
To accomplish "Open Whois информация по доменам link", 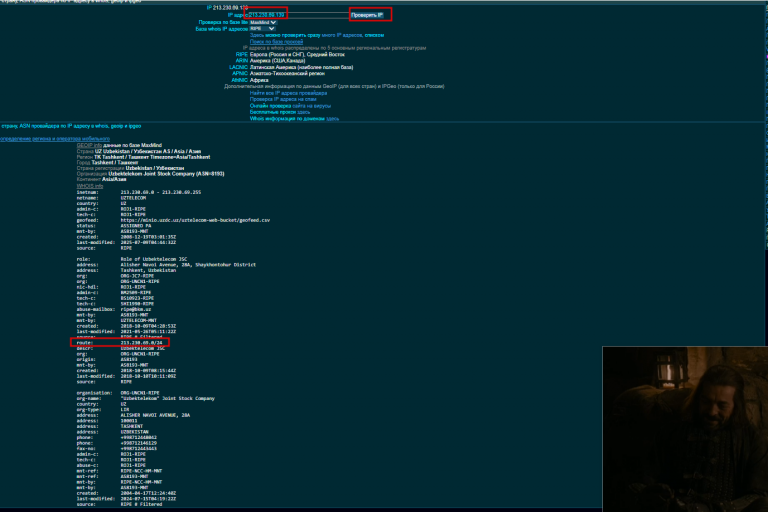I will 294,118.
